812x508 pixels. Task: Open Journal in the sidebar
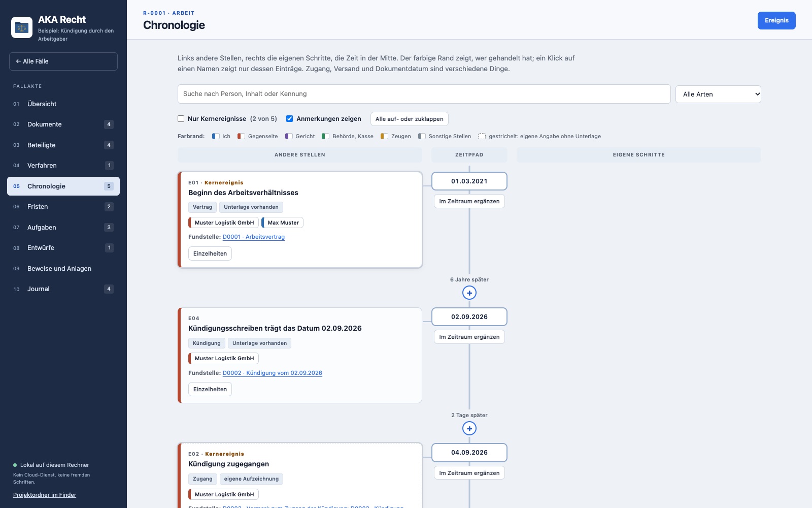click(63, 289)
